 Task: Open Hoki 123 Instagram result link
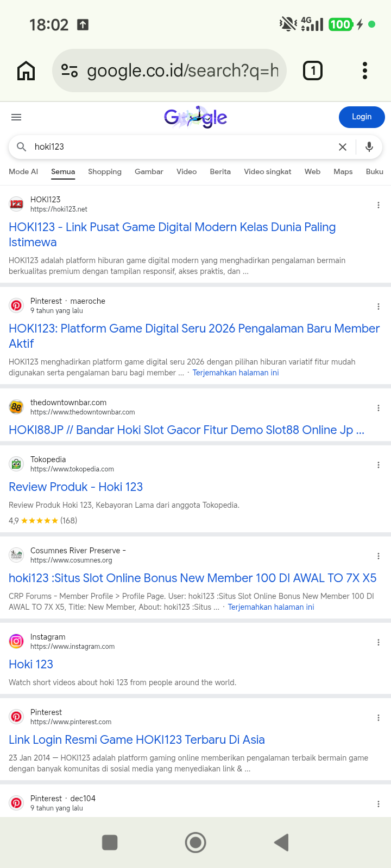31,664
